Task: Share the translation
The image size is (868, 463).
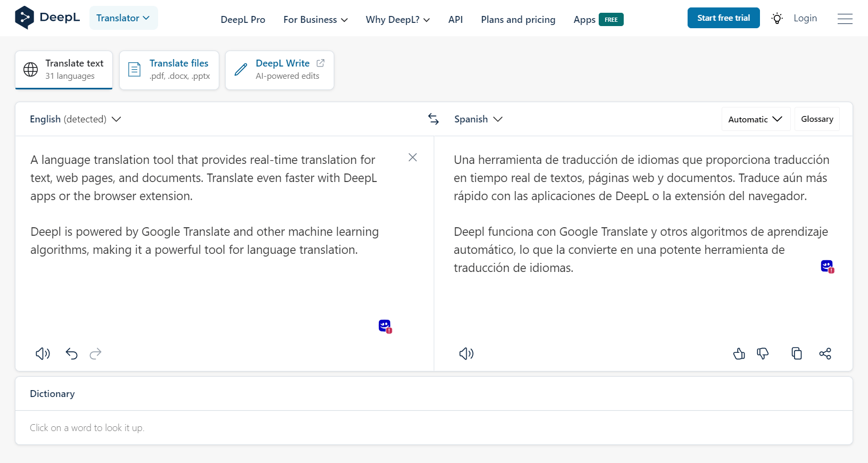Action: (825, 354)
